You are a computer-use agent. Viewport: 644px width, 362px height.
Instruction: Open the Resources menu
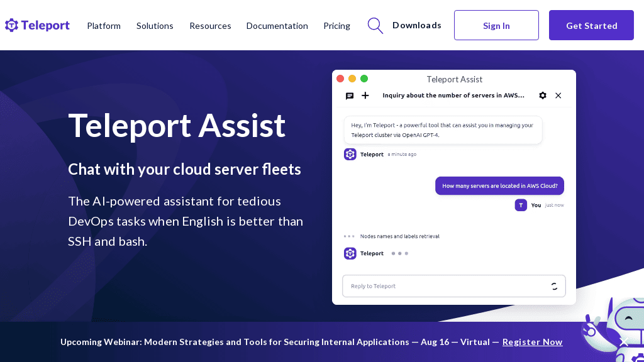[x=210, y=26]
